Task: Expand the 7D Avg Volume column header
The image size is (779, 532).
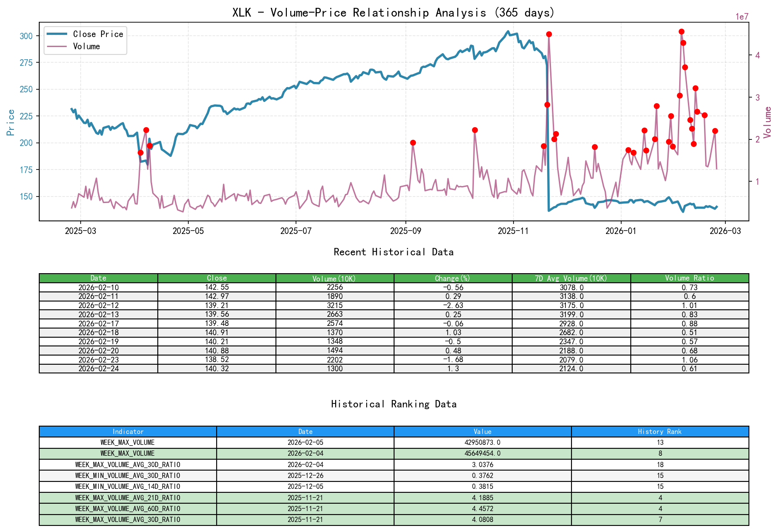Action: (x=571, y=278)
